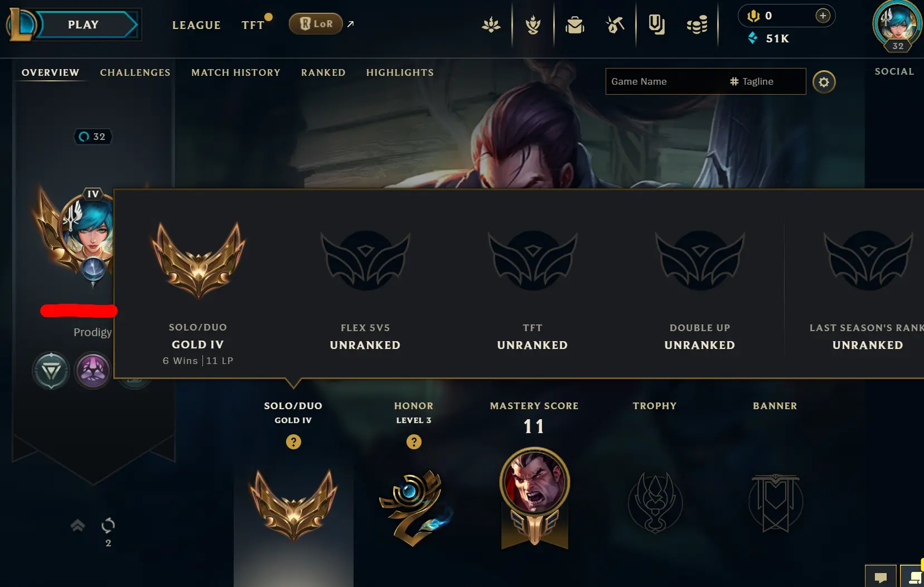Open the Crafting hammer icon
924x587 pixels.
click(x=615, y=25)
